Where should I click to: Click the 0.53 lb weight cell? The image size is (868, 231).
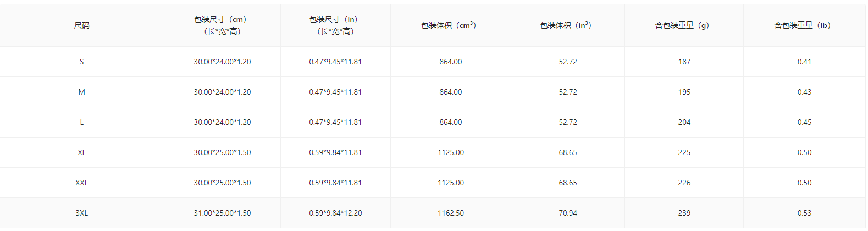pyautogui.click(x=804, y=213)
